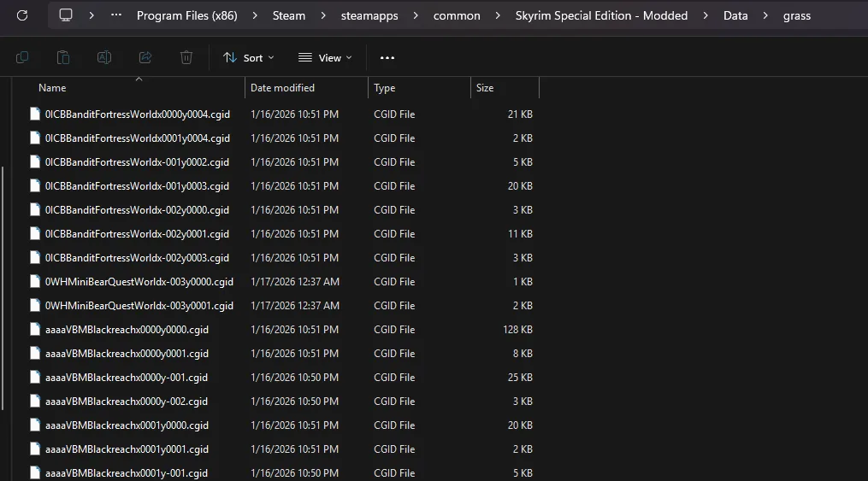This screenshot has width=868, height=481.
Task: Click file icon of aaaaVBMBlackreachx0000y-001.cgid
Action: [x=35, y=378]
